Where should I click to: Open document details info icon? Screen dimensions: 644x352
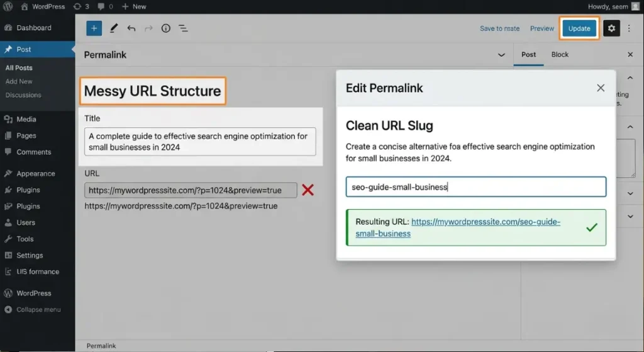pyautogui.click(x=165, y=28)
